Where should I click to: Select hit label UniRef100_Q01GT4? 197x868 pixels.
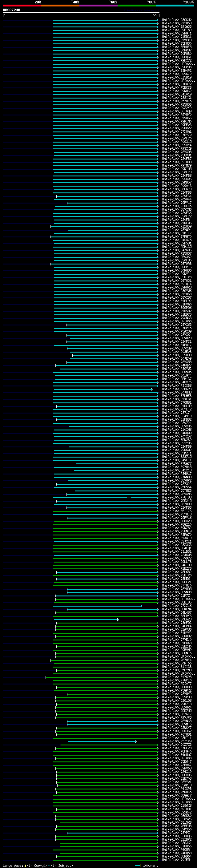pyautogui.click(x=177, y=375)
